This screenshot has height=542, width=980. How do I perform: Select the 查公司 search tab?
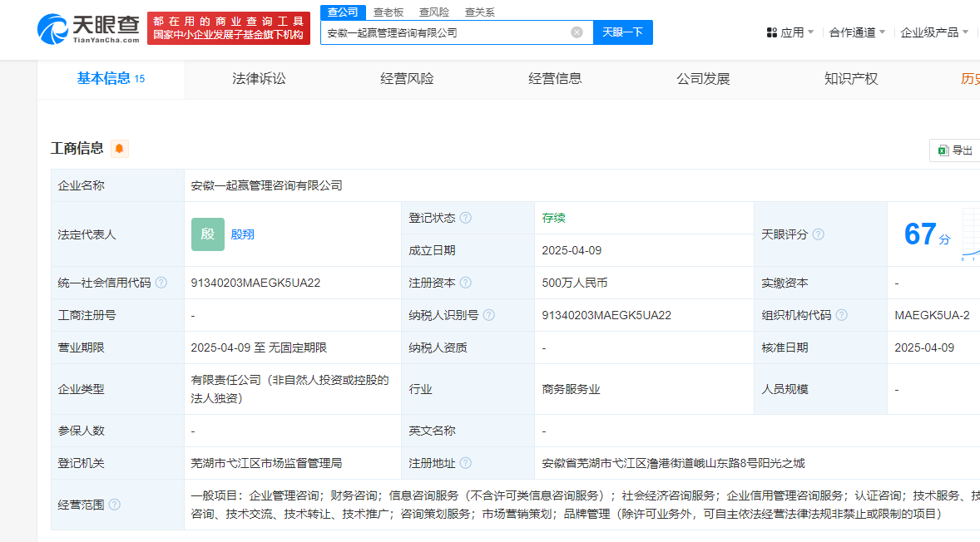343,12
